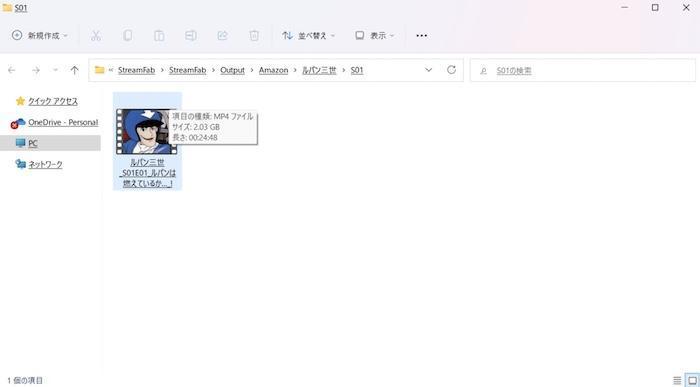Close the S01 Explorer window
The image size is (700, 387).
click(686, 8)
